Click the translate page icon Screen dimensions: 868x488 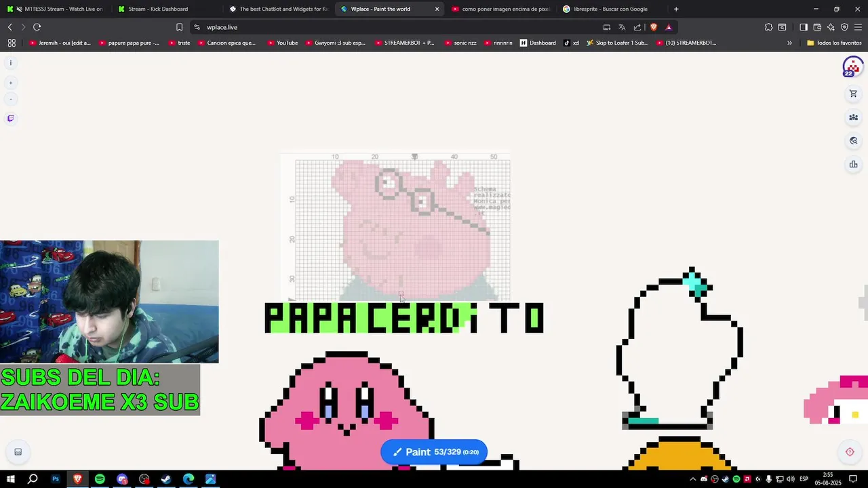[x=622, y=27]
